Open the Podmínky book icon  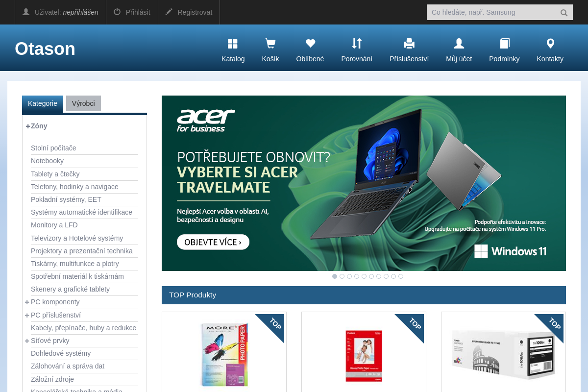(504, 44)
